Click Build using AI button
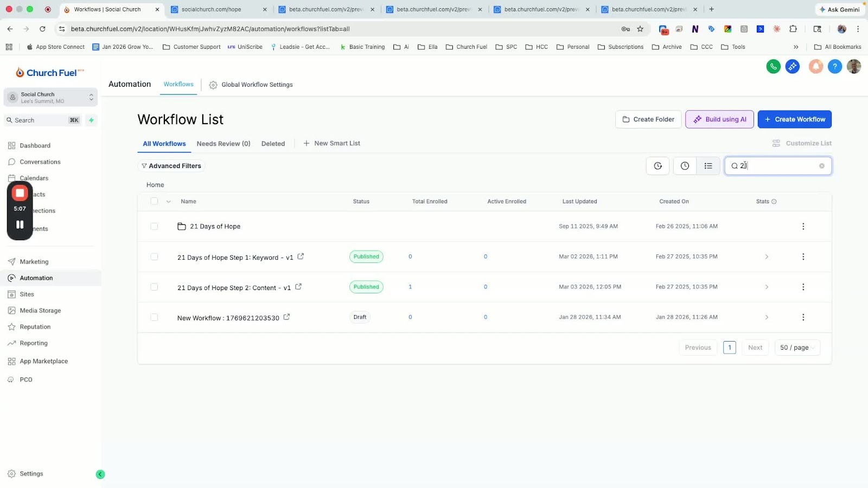The image size is (868, 488). pyautogui.click(x=719, y=119)
